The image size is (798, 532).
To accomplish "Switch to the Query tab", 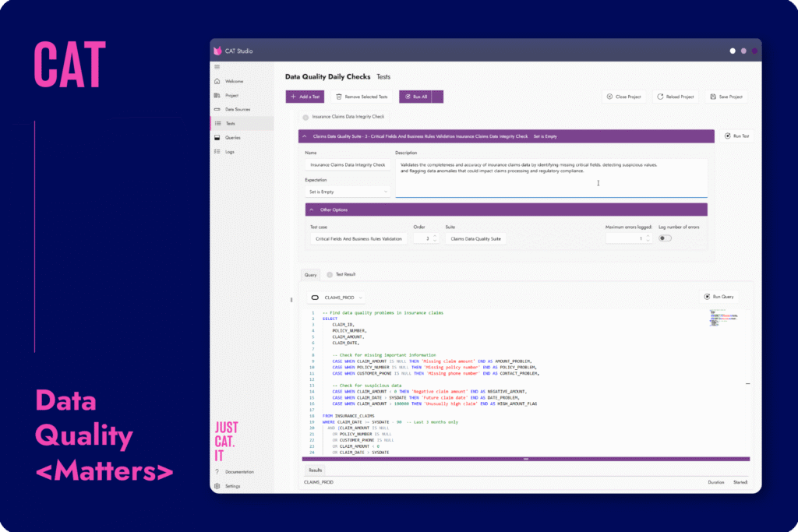I will 310,275.
